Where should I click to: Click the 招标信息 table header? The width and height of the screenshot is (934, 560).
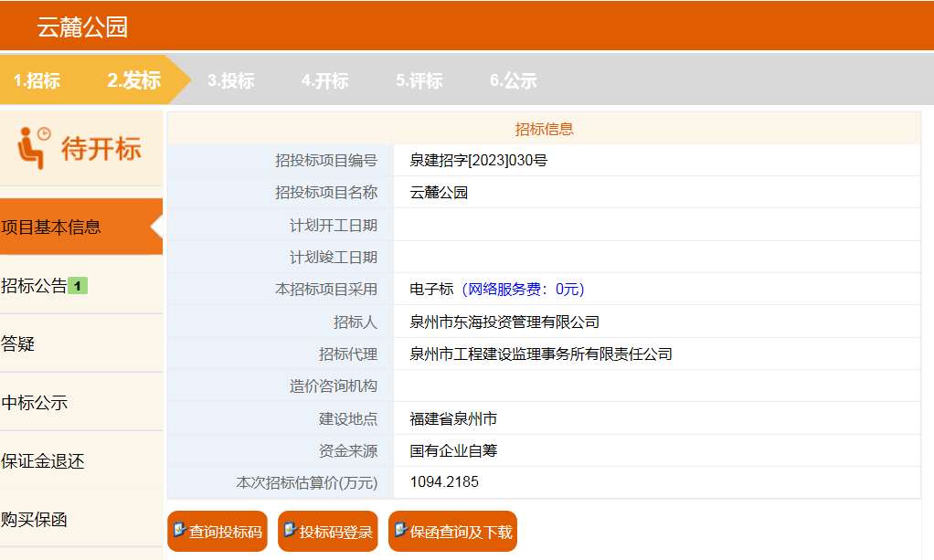(544, 129)
